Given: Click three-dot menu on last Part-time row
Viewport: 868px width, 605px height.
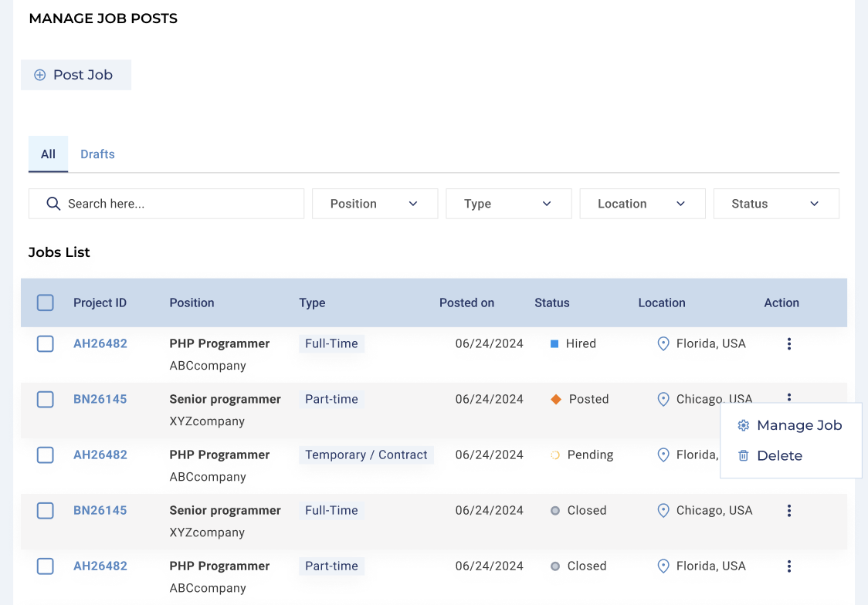Looking at the screenshot, I should point(788,566).
